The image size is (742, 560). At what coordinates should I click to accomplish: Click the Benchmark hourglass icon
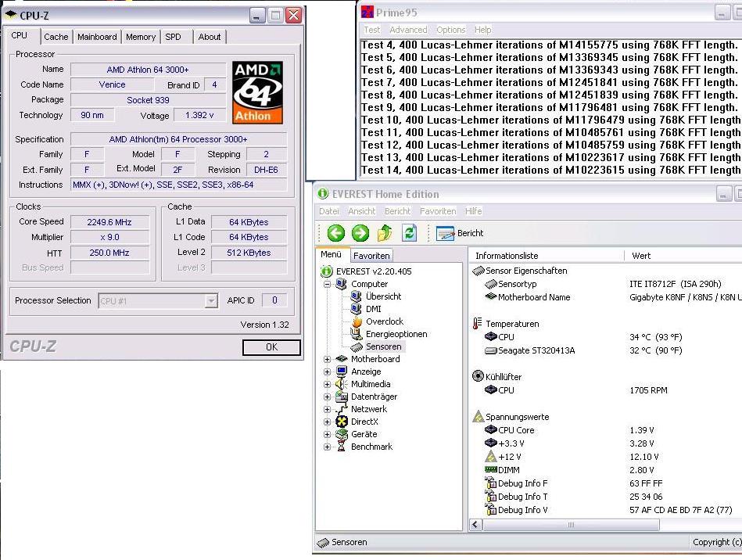click(x=341, y=447)
